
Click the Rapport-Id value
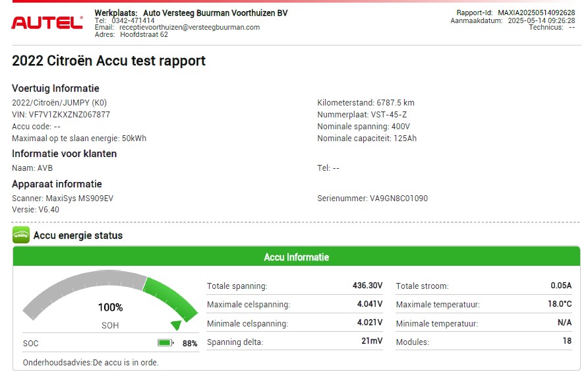click(536, 13)
